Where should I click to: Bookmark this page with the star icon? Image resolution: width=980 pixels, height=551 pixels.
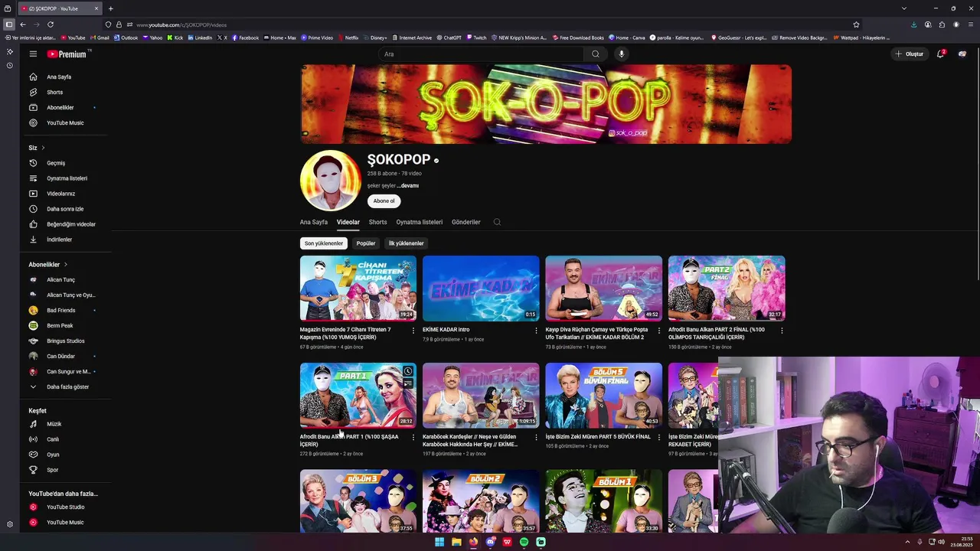(856, 24)
